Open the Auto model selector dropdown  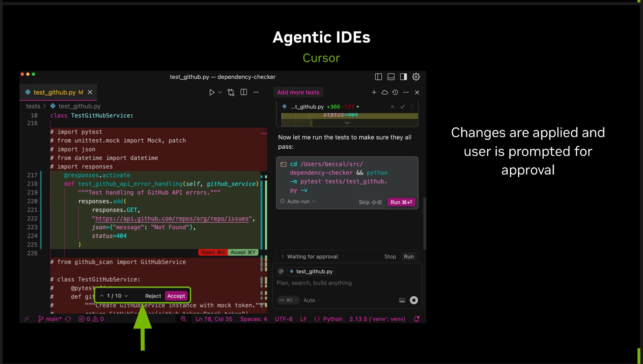tap(311, 300)
